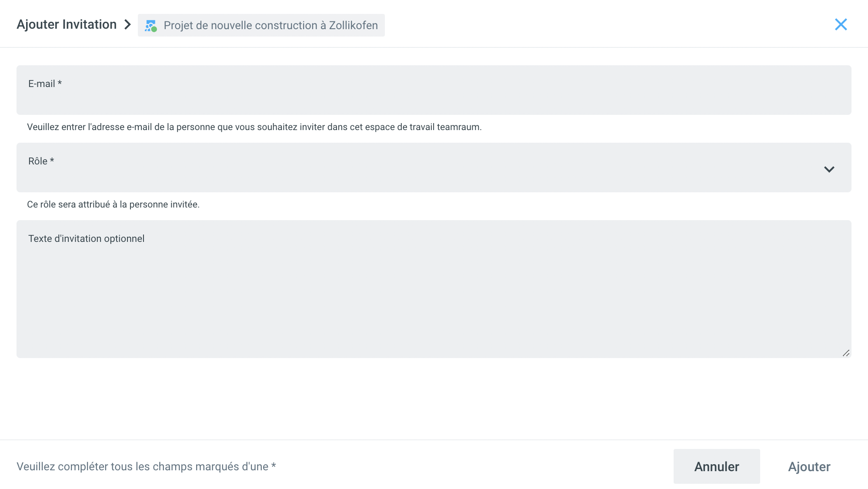Click the 'E-mail *' field label
The height and width of the screenshot is (489, 868).
(42, 84)
